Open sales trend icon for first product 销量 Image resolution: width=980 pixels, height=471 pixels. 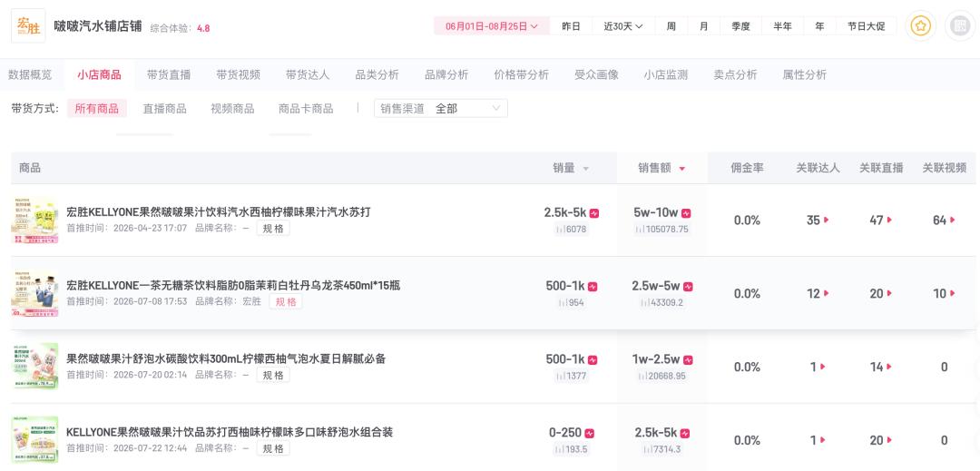coord(593,213)
